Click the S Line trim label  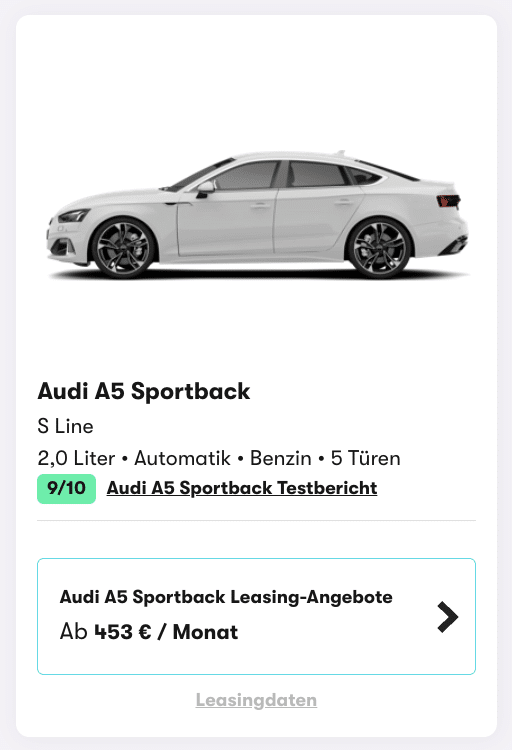click(66, 426)
